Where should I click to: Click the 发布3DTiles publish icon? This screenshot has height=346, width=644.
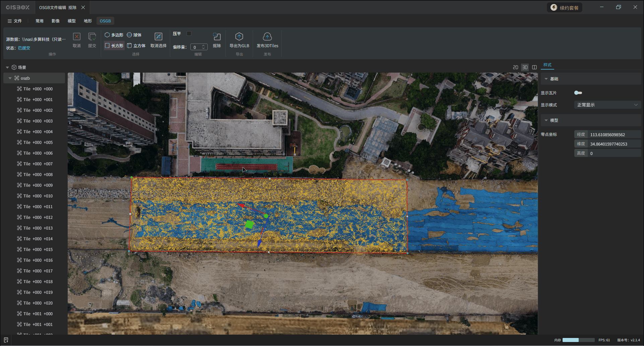coord(267,37)
